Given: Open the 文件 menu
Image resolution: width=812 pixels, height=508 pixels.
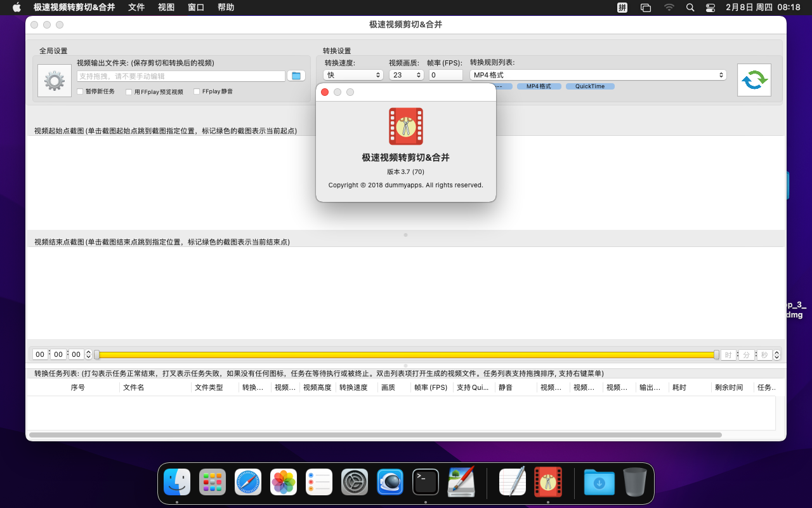Looking at the screenshot, I should (x=136, y=8).
